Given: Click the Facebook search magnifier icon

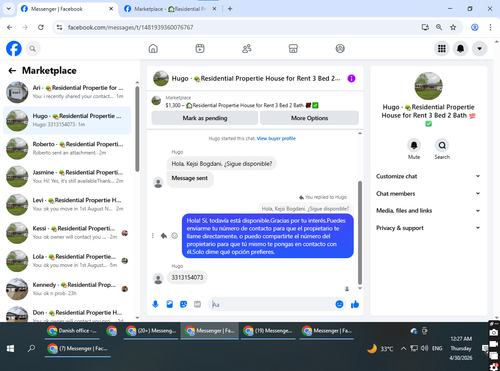Looking at the screenshot, I should click(x=32, y=49).
